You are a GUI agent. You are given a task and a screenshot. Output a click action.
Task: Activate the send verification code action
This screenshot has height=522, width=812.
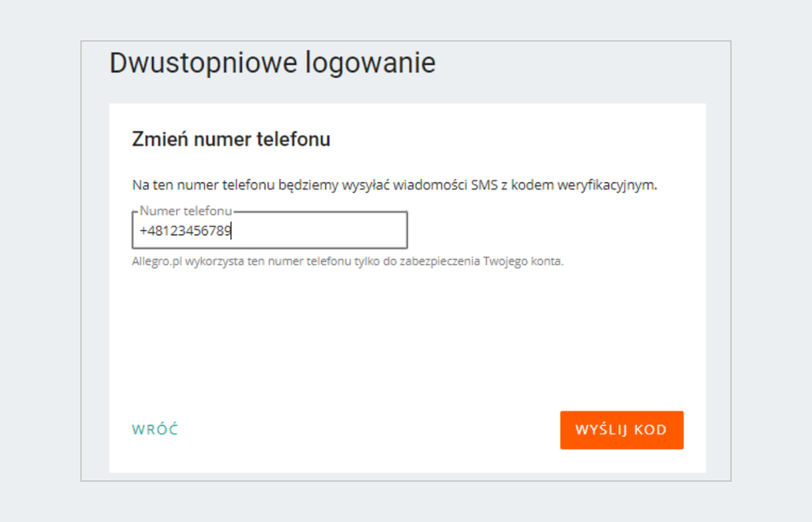click(x=621, y=429)
